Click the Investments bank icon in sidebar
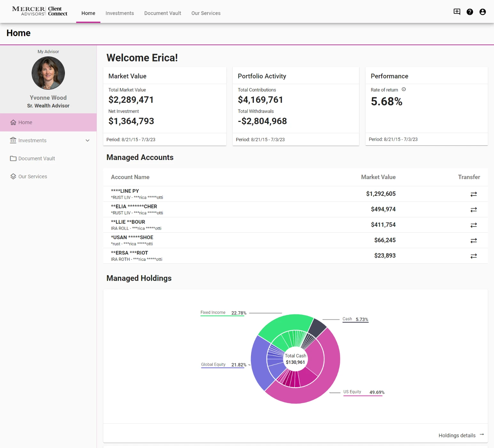The width and height of the screenshot is (494, 448). (13, 140)
